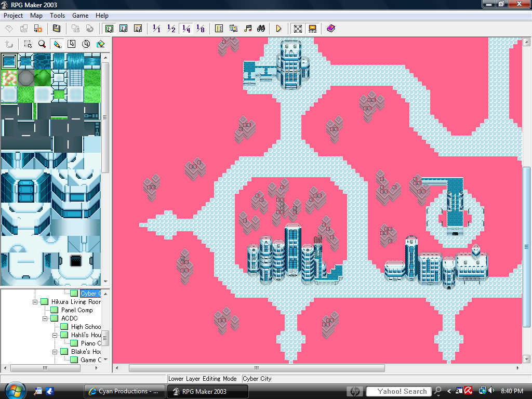Open the Map menu
This screenshot has width=532, height=399.
point(36,16)
